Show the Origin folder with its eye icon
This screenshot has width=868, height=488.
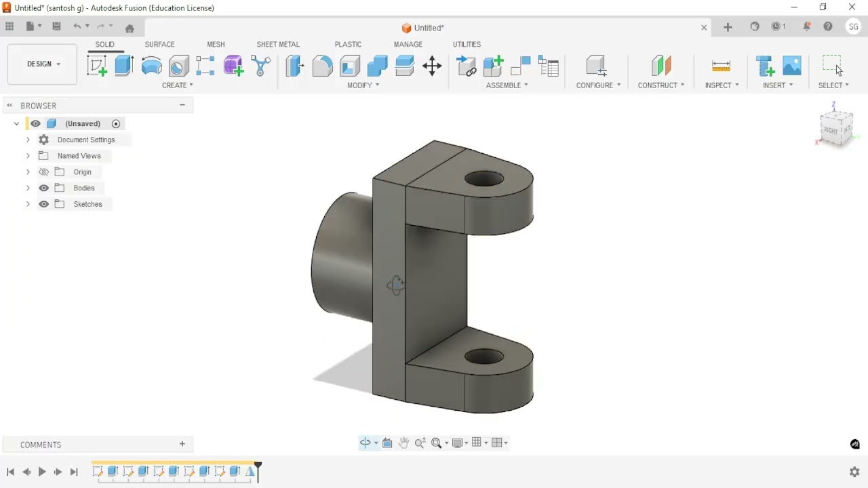(44, 172)
